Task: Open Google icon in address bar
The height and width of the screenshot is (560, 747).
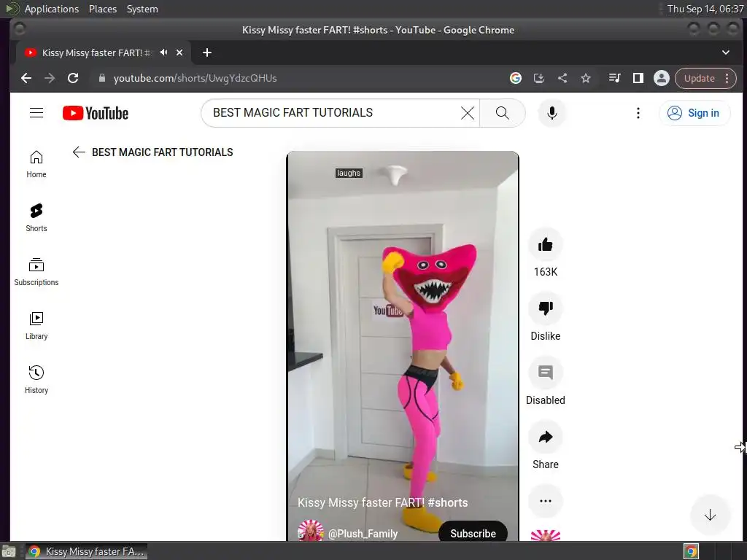Action: 516,78
